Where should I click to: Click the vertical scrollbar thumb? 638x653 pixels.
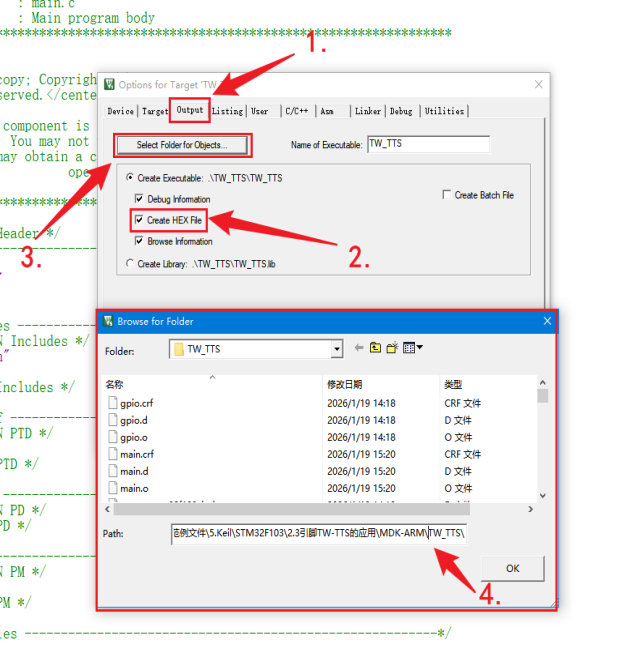pos(542,396)
